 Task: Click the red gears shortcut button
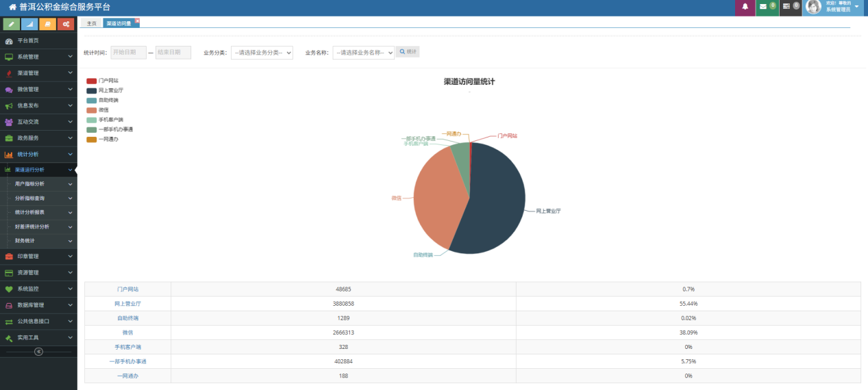click(66, 24)
